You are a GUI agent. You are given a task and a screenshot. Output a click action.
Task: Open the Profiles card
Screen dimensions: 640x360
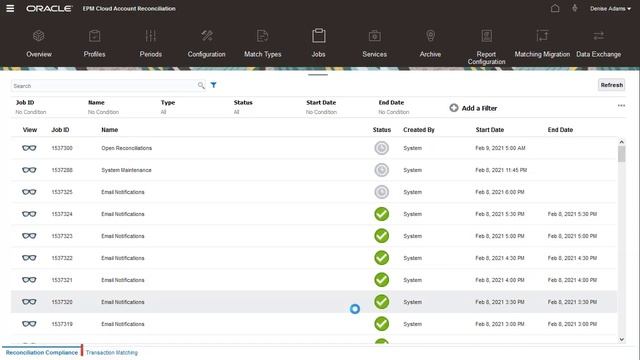(94, 44)
